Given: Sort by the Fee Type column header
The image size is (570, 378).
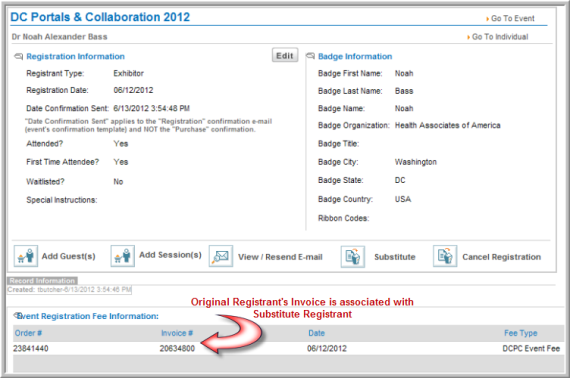Looking at the screenshot, I should (x=521, y=333).
